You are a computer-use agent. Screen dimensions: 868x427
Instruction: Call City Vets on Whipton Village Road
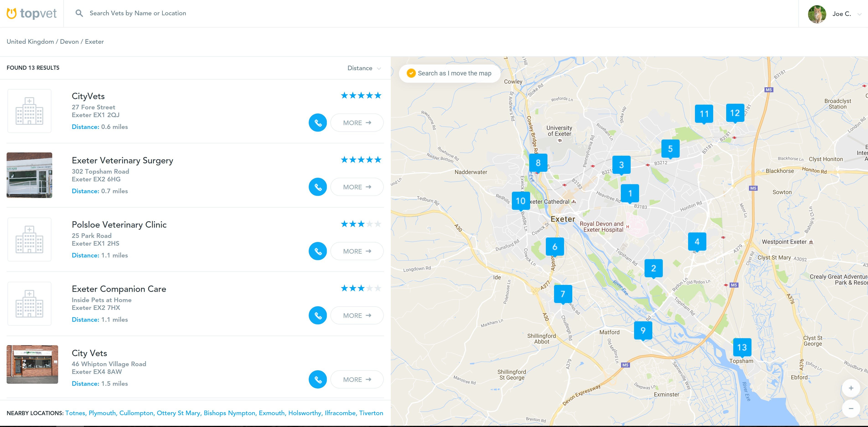click(x=318, y=380)
